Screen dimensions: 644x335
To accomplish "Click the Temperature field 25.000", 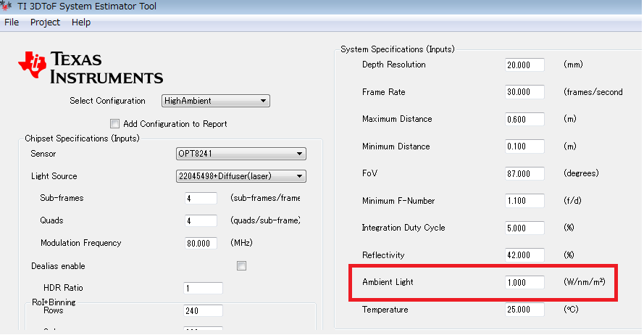I will [524, 310].
